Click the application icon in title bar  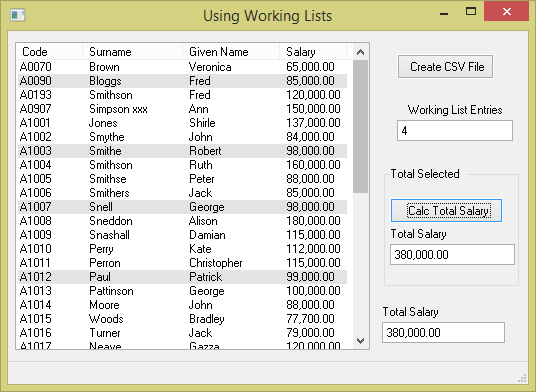(x=18, y=15)
